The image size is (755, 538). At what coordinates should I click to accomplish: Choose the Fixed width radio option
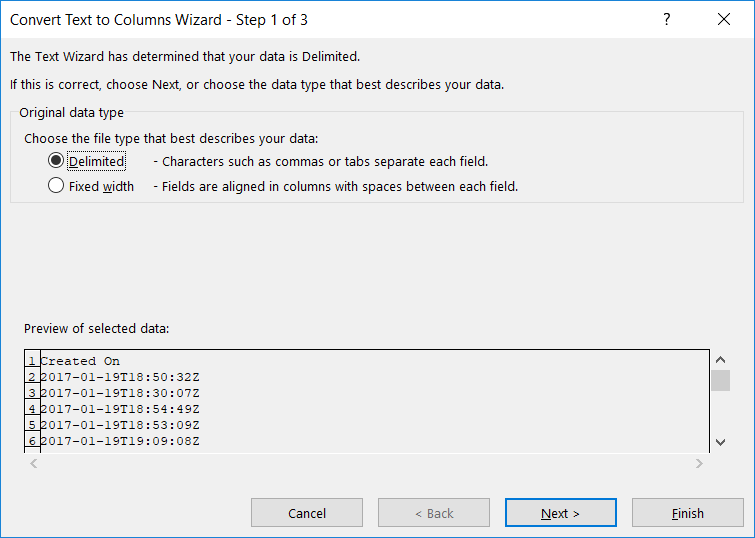click(56, 185)
